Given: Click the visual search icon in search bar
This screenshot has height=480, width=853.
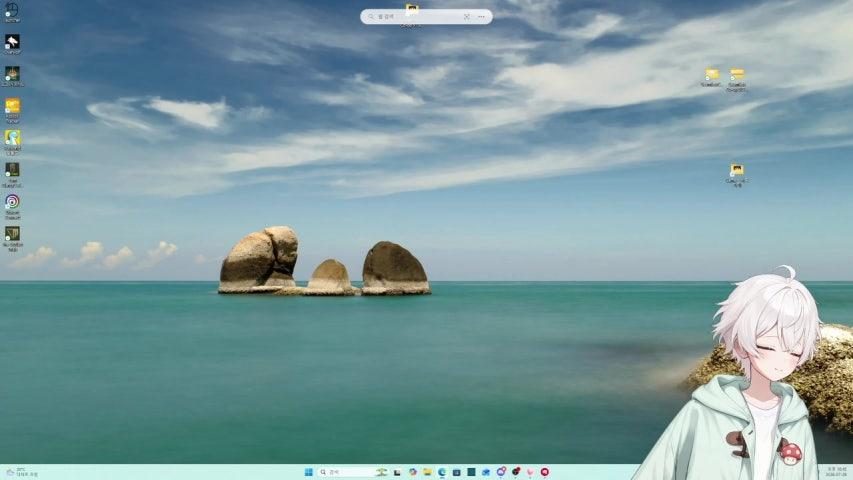Looking at the screenshot, I should (x=467, y=17).
